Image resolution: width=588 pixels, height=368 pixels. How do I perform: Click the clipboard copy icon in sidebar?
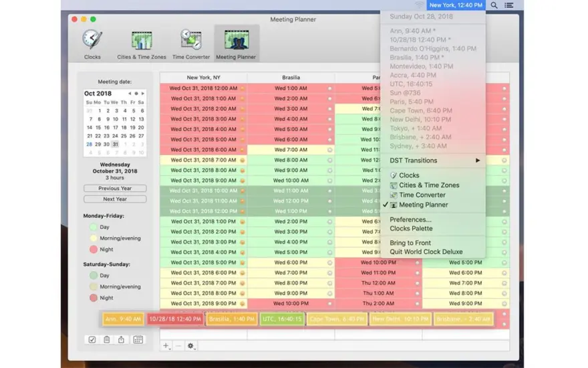pos(106,340)
